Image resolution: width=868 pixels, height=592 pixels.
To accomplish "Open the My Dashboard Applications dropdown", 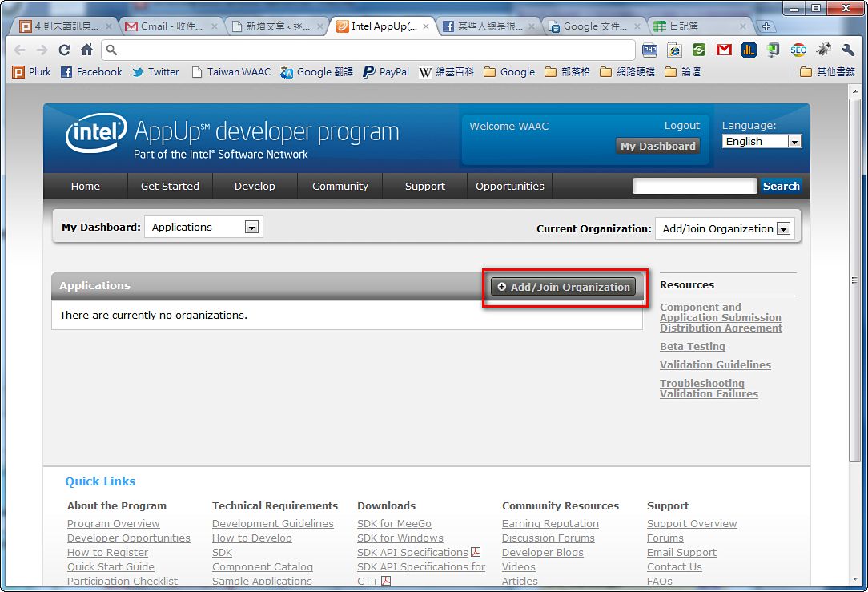I will pyautogui.click(x=203, y=227).
